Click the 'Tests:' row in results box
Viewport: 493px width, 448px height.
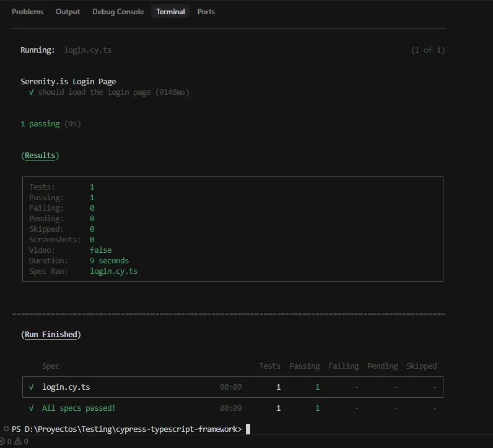coord(62,187)
